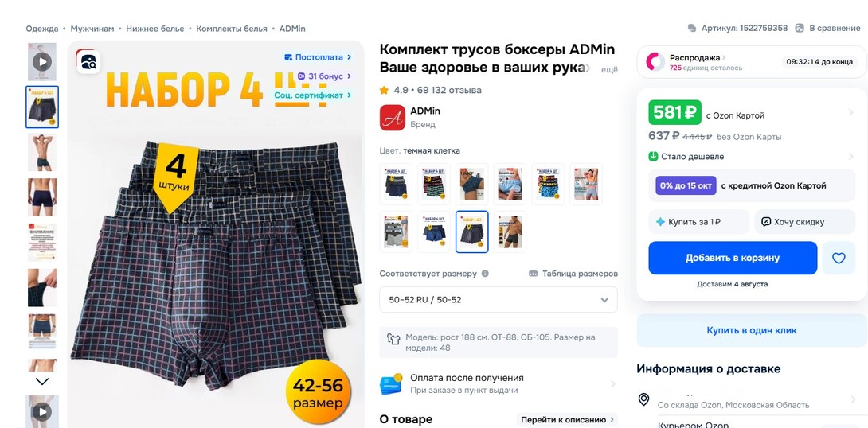Image resolution: width=868 pixels, height=428 pixels.
Task: Open the '69 132 отзыва' reviews link
Action: coord(449,90)
